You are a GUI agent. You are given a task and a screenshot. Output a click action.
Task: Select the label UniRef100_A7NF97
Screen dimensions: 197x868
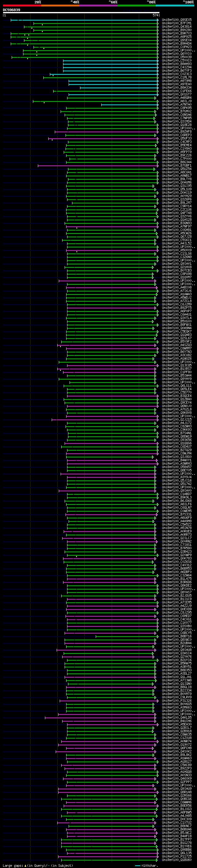(177, 226)
